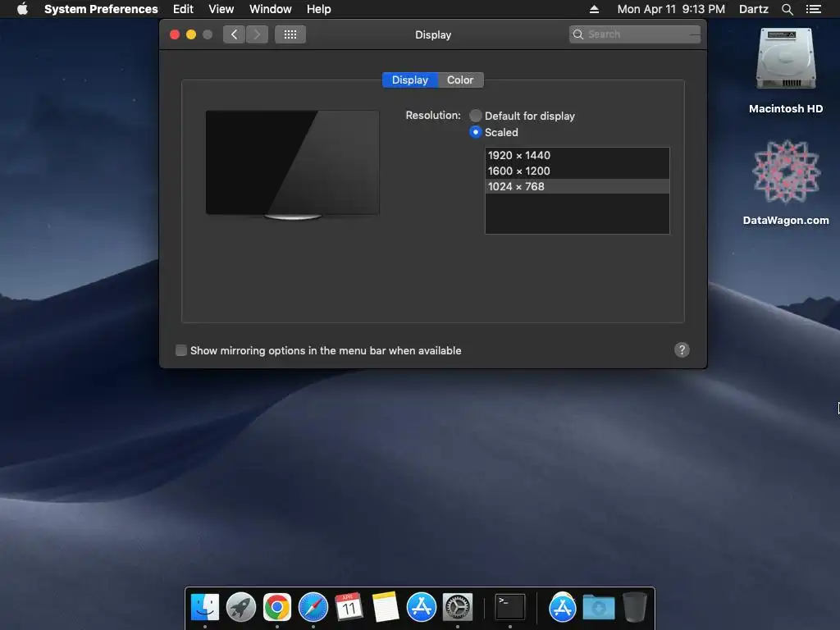Open the View menu
Screen dimensions: 840x630
click(221, 9)
